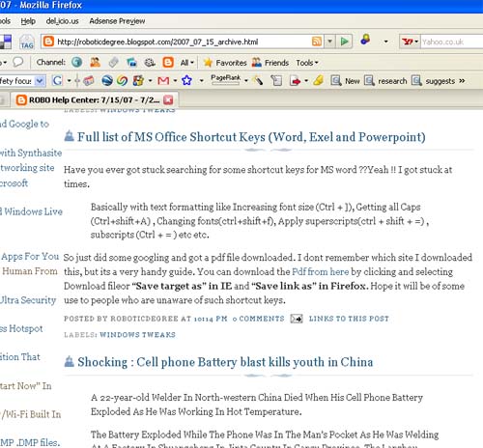Click the Friends icon in the toolbar

[x=257, y=62]
